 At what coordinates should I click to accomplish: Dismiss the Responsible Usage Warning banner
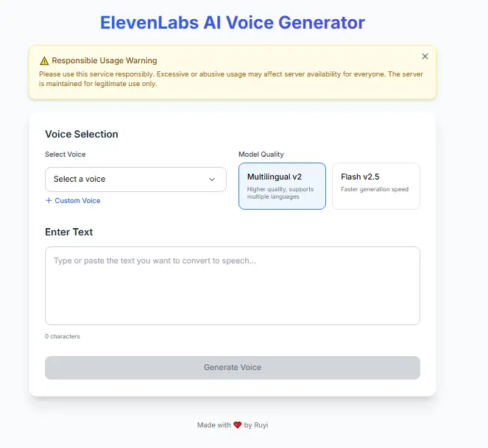point(425,57)
